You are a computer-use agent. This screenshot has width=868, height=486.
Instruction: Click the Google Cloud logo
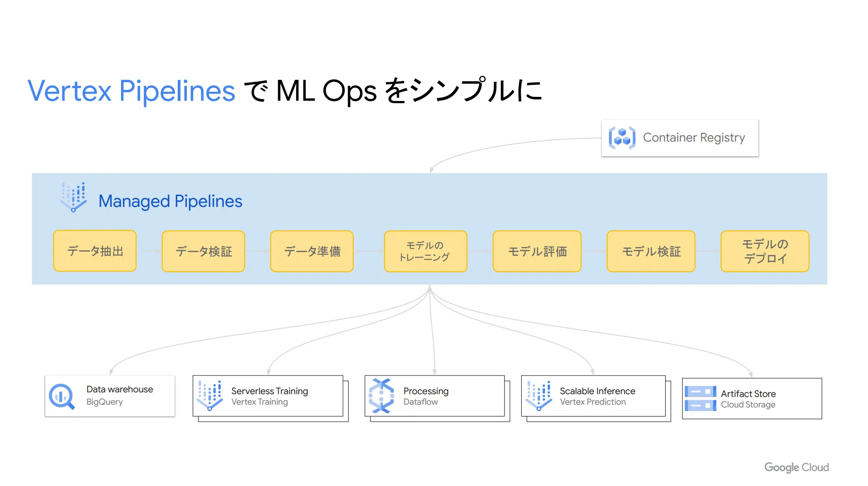pyautogui.click(x=797, y=467)
